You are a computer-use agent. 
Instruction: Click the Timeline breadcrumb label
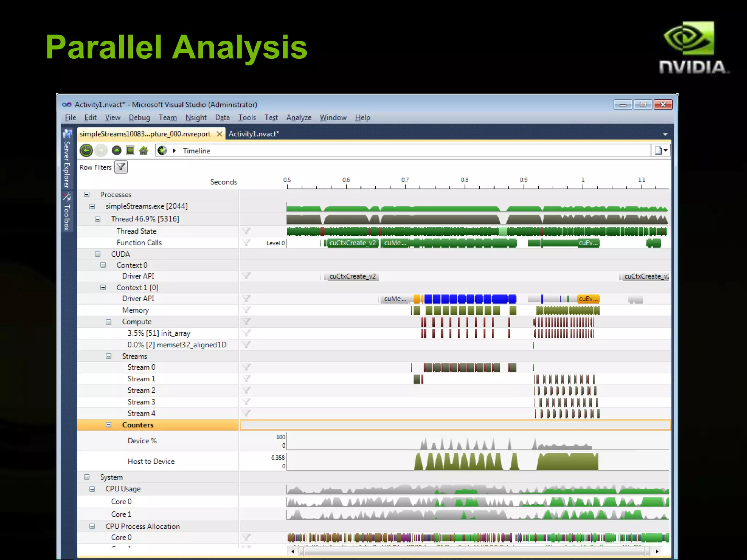[x=196, y=151]
